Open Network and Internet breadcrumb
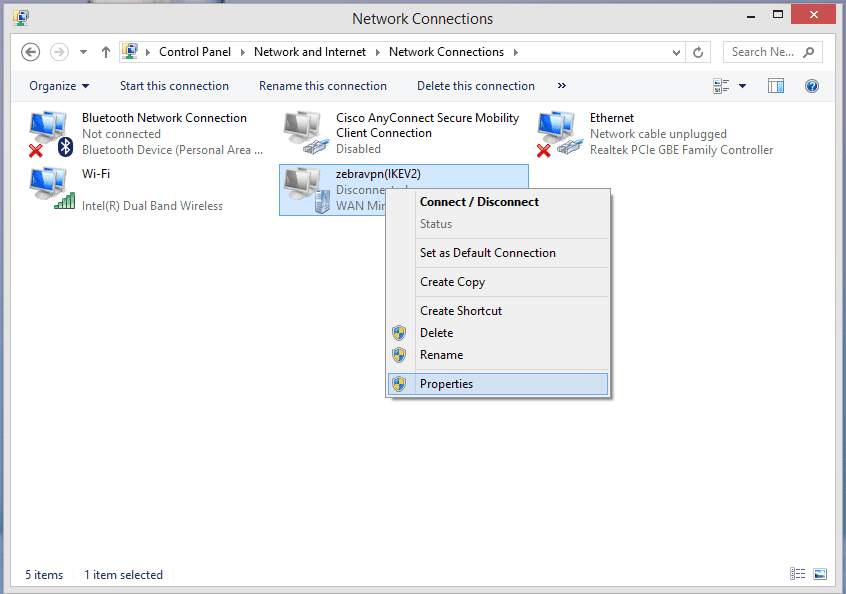This screenshot has height=594, width=846. [310, 52]
